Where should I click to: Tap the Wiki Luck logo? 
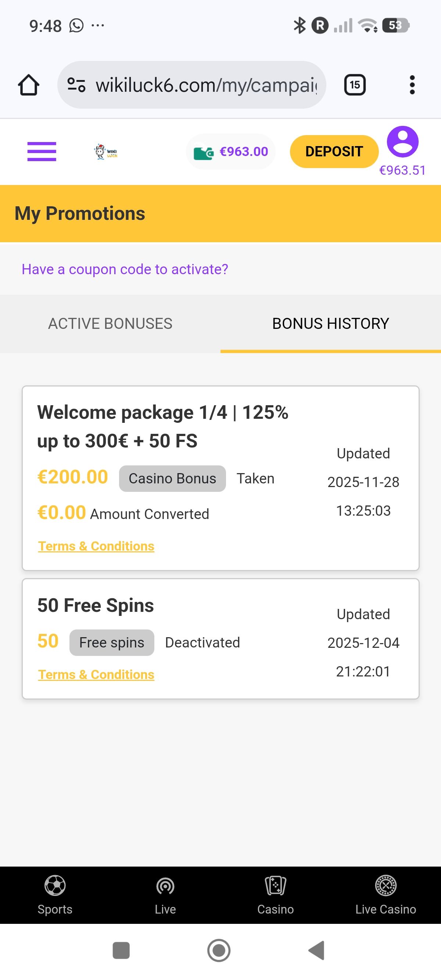click(106, 152)
